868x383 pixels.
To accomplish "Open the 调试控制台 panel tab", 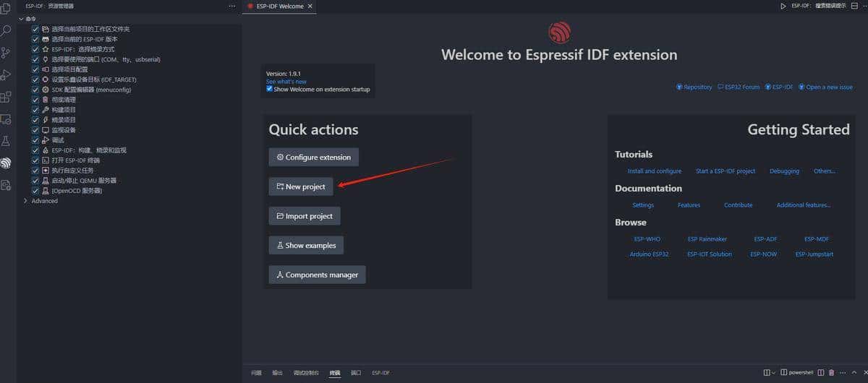I will coord(306,373).
